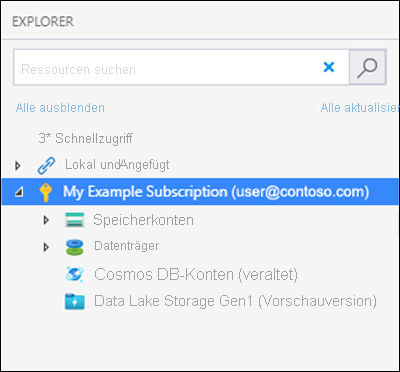Select the Lokal und Angefügt label
The height and width of the screenshot is (372, 400).
[117, 165]
